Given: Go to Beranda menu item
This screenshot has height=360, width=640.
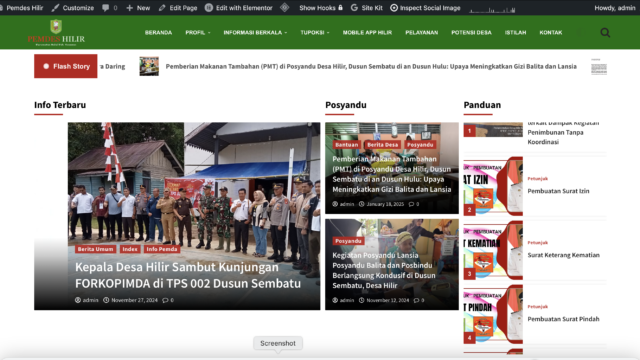Looking at the screenshot, I should point(158,32).
